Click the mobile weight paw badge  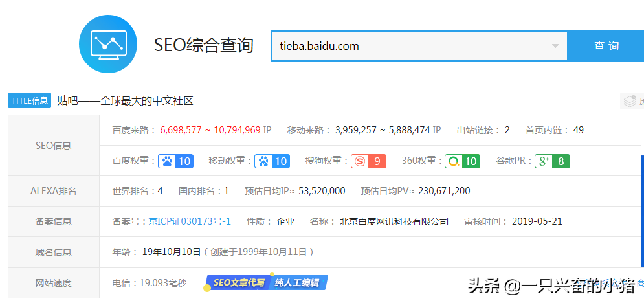click(272, 161)
